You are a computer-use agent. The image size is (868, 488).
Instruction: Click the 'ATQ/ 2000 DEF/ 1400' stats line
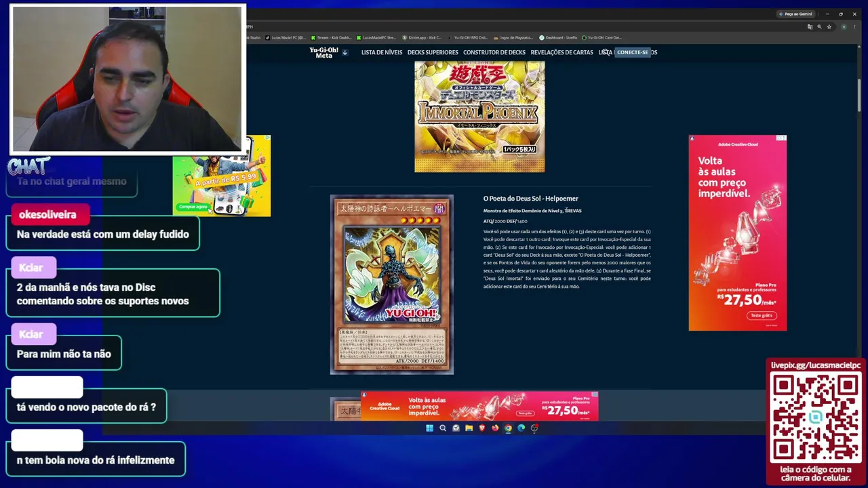(x=505, y=221)
